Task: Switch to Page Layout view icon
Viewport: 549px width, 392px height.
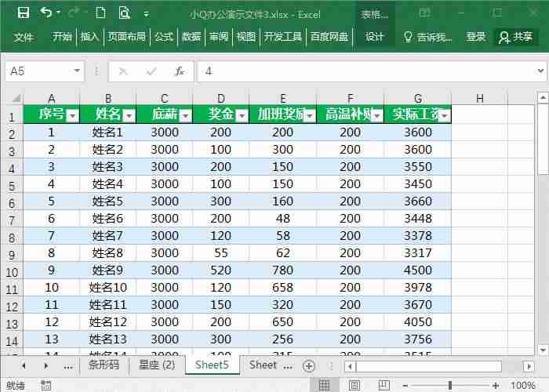Action: (x=354, y=385)
